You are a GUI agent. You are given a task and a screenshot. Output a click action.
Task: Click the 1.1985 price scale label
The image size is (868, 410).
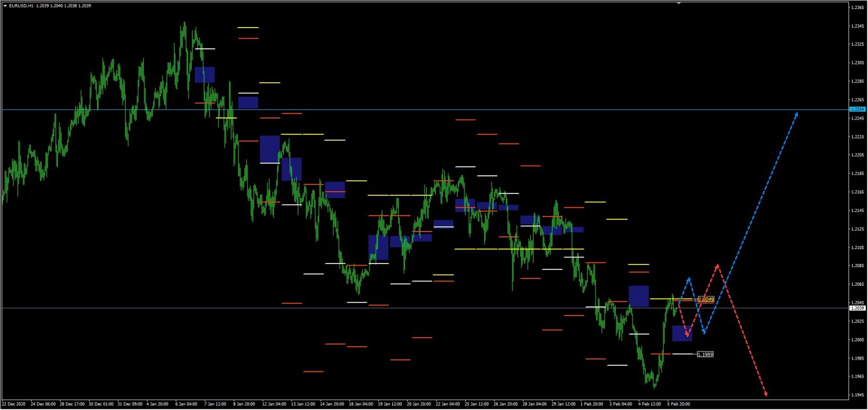857,358
